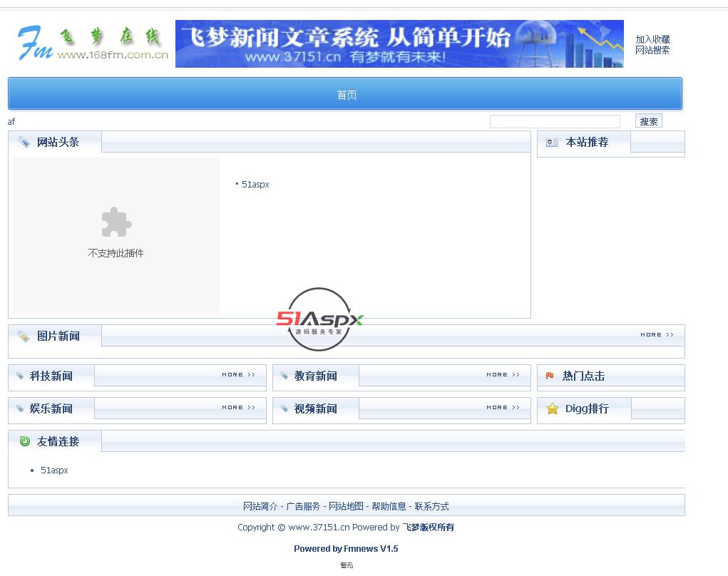Image resolution: width=728 pixels, height=576 pixels.
Task: Go to 首页 in the navigation bar
Action: pos(347,95)
